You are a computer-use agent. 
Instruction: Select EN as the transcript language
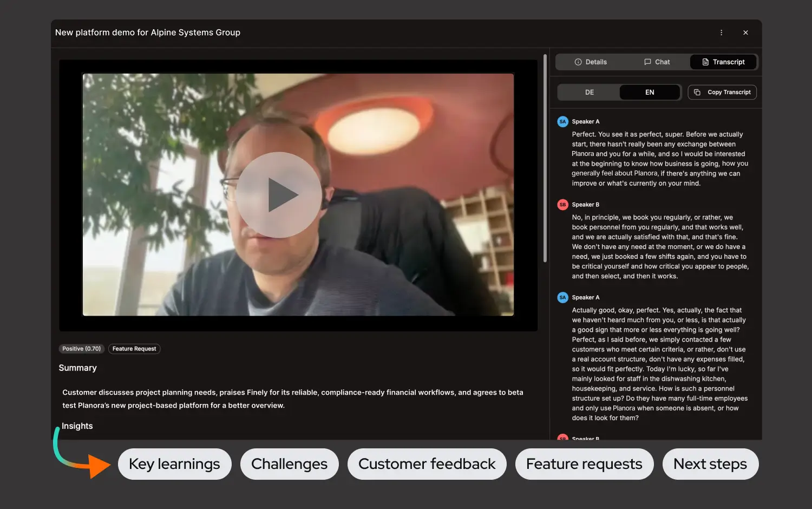(650, 92)
